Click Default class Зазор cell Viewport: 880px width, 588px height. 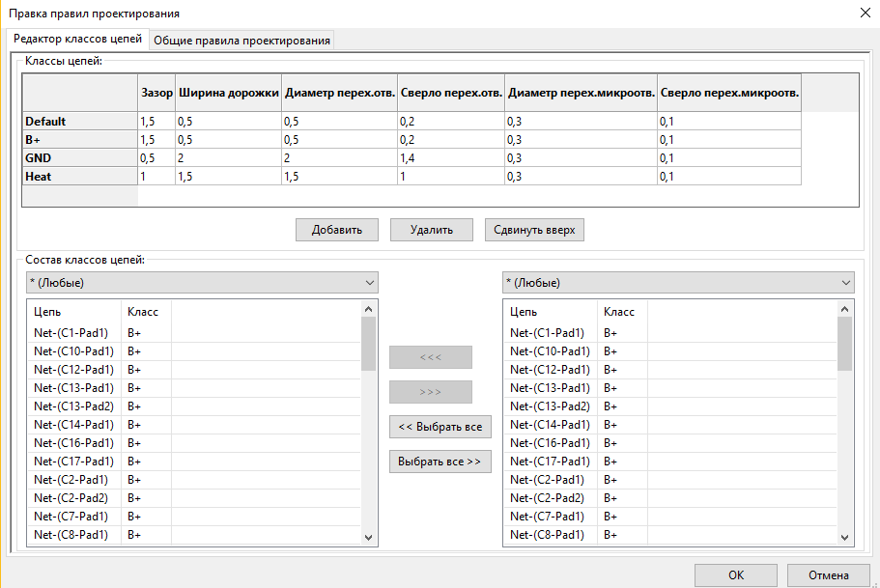(156, 122)
